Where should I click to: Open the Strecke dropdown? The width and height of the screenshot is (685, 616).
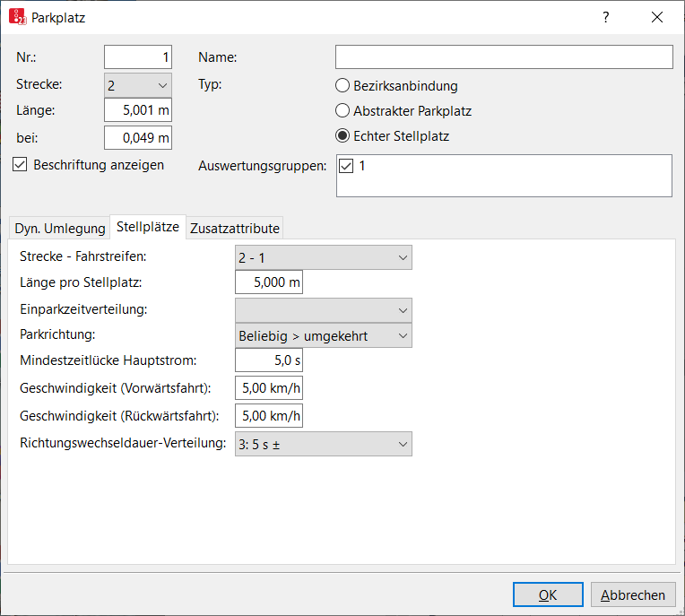(x=138, y=85)
